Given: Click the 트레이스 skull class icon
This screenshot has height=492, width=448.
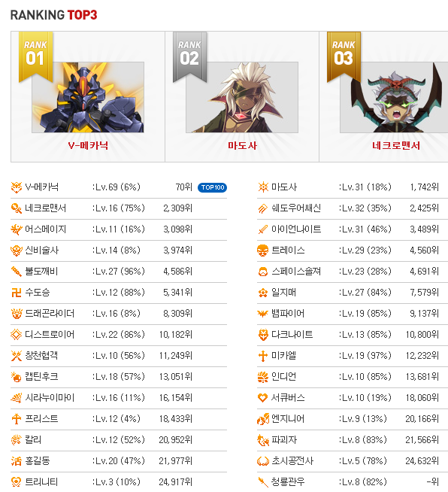Looking at the screenshot, I should pos(263,251).
